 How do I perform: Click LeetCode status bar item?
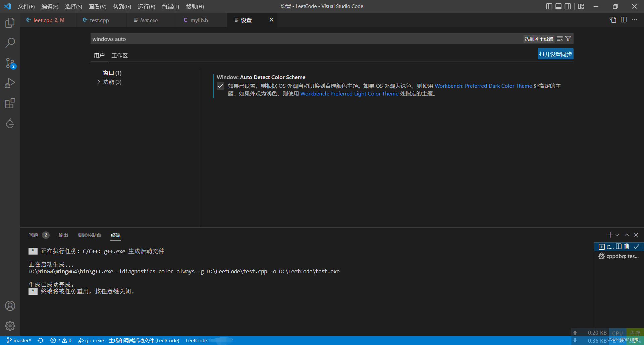click(209, 340)
